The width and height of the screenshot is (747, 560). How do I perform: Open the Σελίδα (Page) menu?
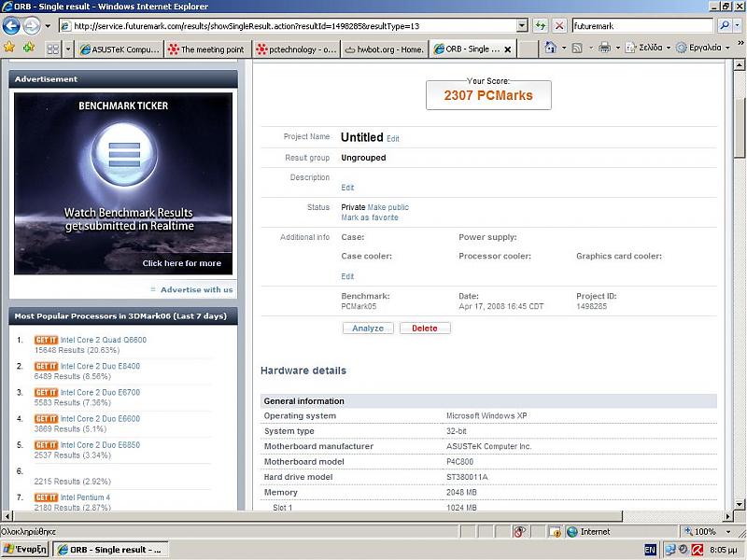[648, 48]
